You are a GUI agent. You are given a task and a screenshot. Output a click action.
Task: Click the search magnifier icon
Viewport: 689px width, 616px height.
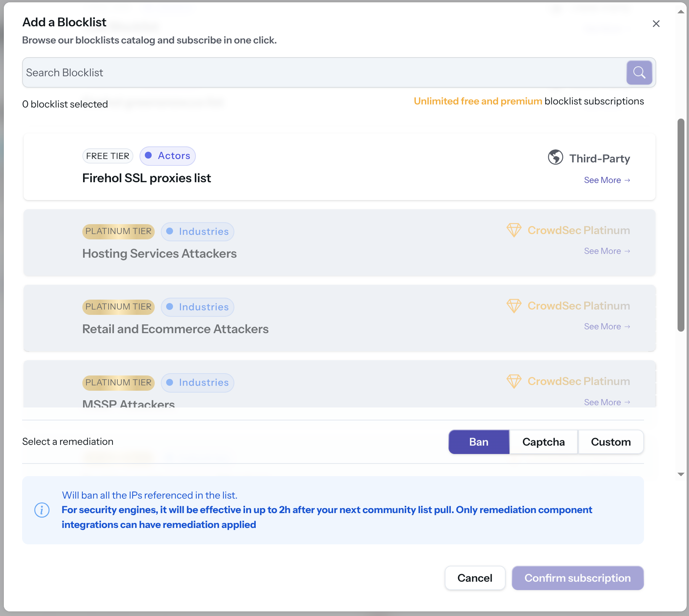(x=639, y=72)
